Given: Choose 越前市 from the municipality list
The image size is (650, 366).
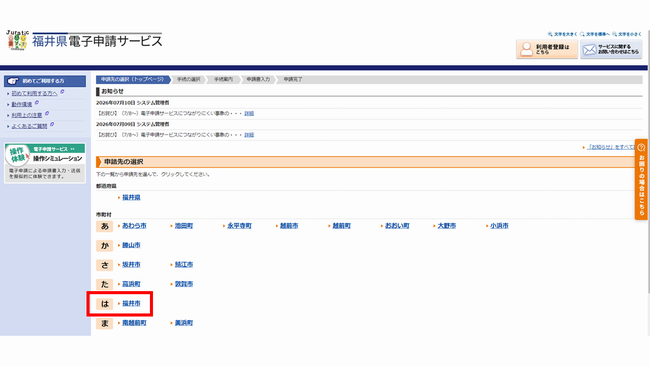Looking at the screenshot, I should click(x=289, y=225).
